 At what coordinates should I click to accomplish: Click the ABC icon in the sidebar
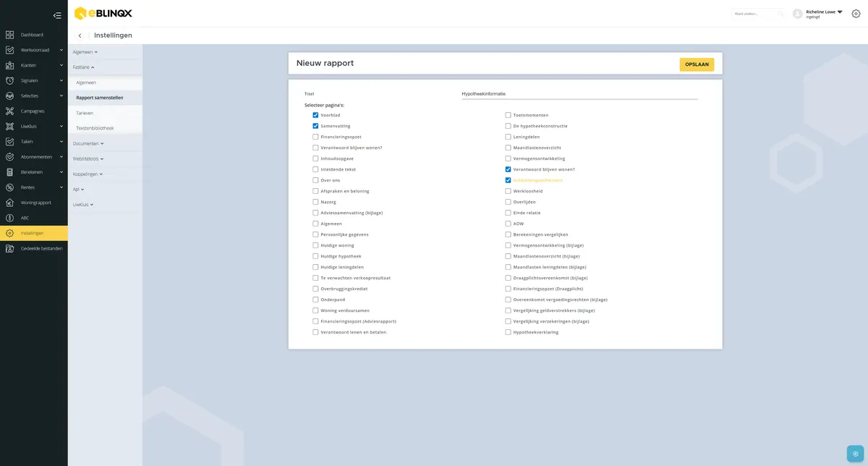tap(9, 218)
